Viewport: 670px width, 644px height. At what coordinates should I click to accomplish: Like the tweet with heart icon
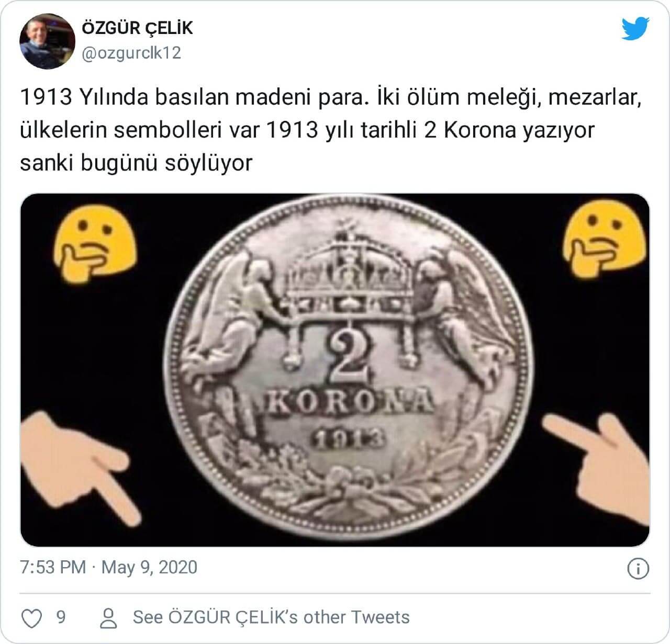pos(32,618)
